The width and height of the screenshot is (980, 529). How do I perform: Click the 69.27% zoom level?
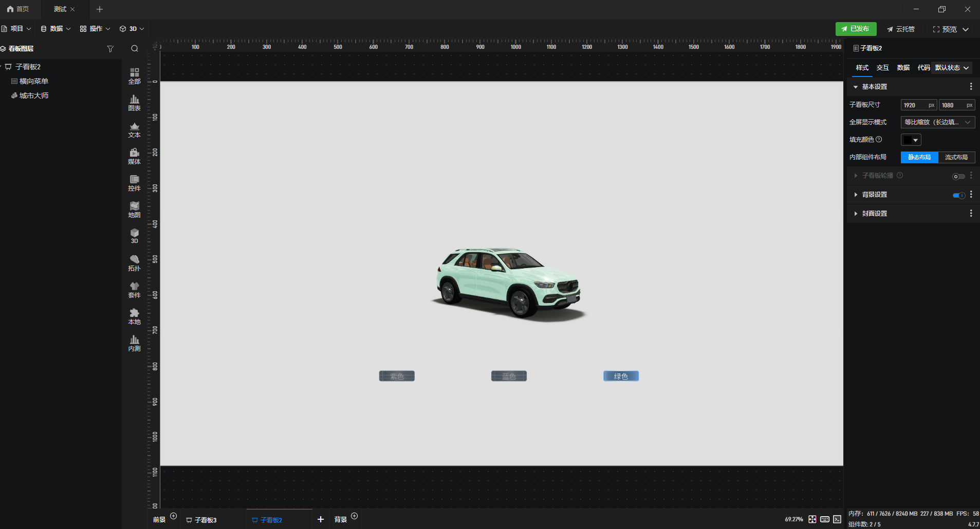(793, 519)
